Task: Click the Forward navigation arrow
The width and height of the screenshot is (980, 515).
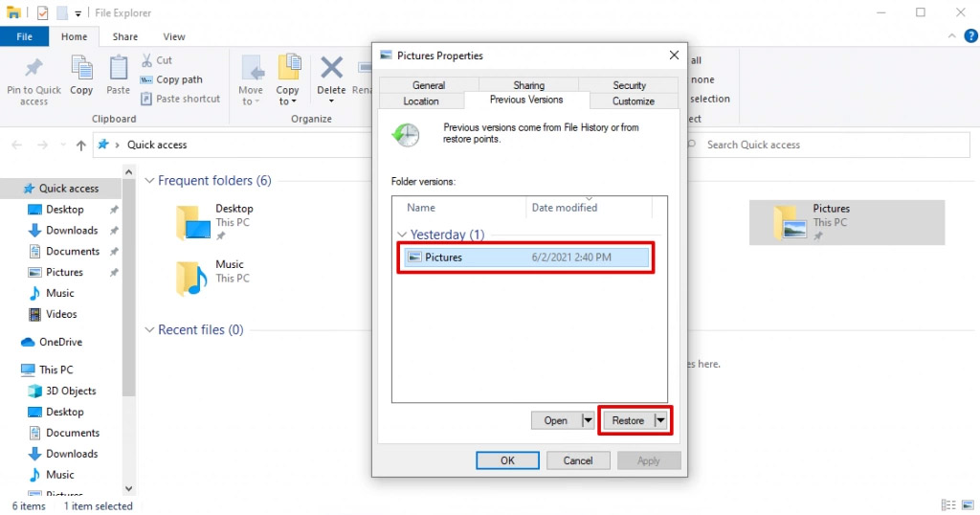Action: pos(42,145)
